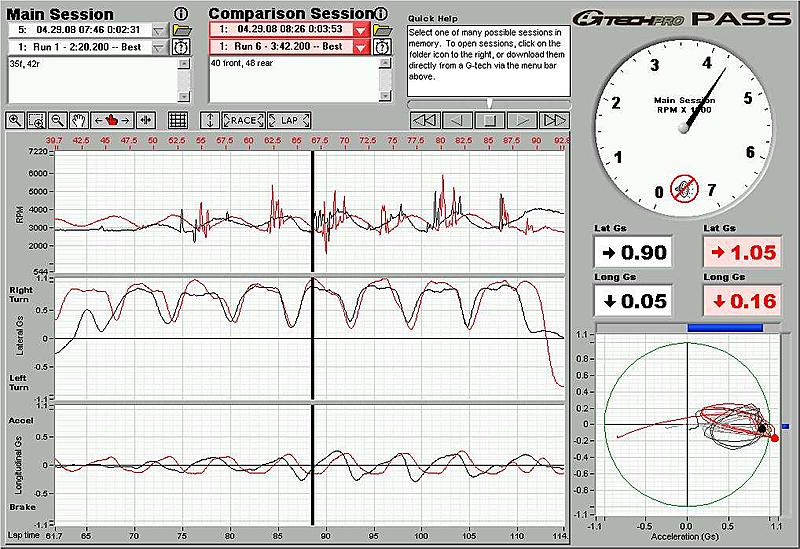Play the session forward
800x549 pixels.
pos(522,120)
